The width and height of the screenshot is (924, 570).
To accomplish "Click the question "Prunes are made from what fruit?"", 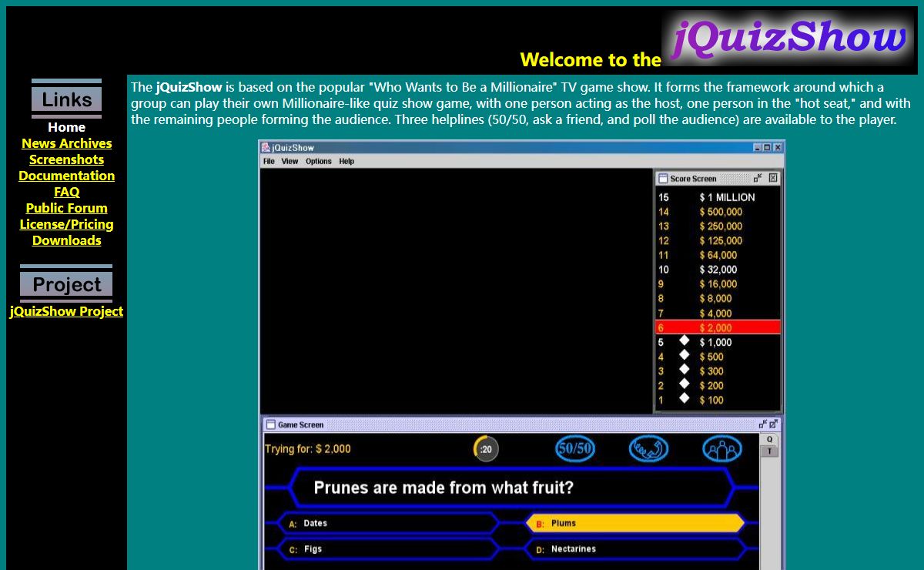I will tap(444, 488).
